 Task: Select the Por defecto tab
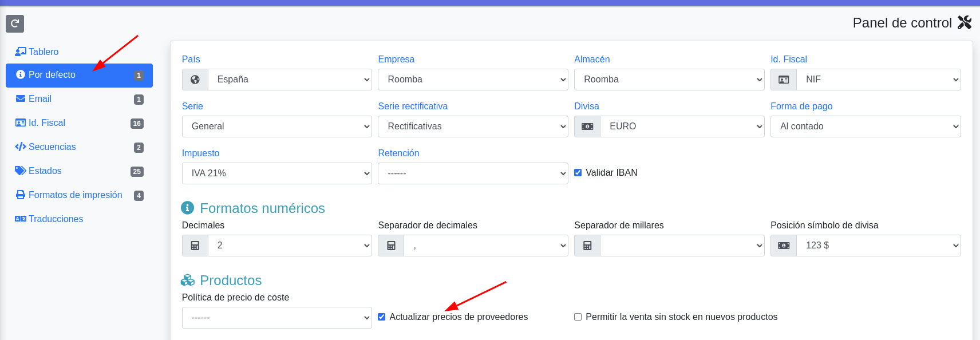coord(79,75)
